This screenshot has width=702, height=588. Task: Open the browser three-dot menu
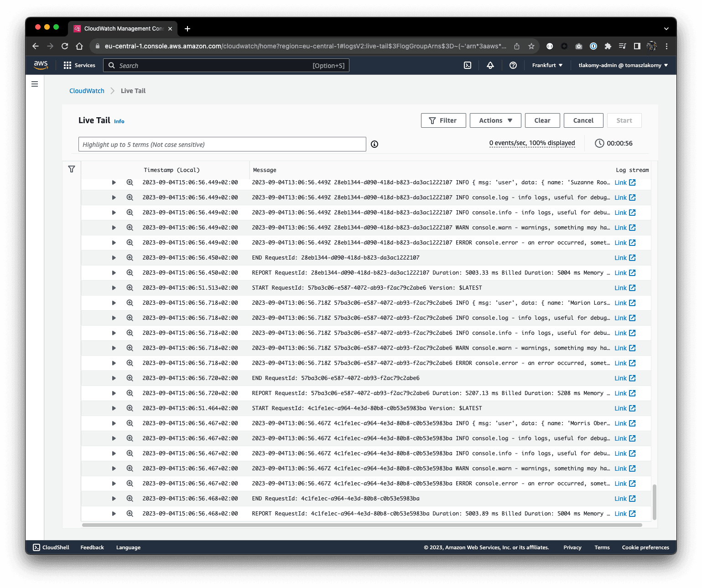tap(666, 46)
